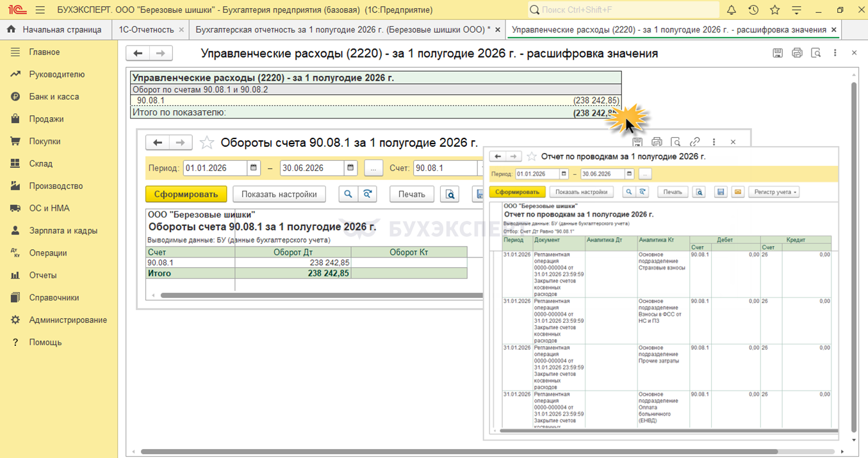
Task: Click vertical scrollbar of main report page
Action: click(853, 256)
